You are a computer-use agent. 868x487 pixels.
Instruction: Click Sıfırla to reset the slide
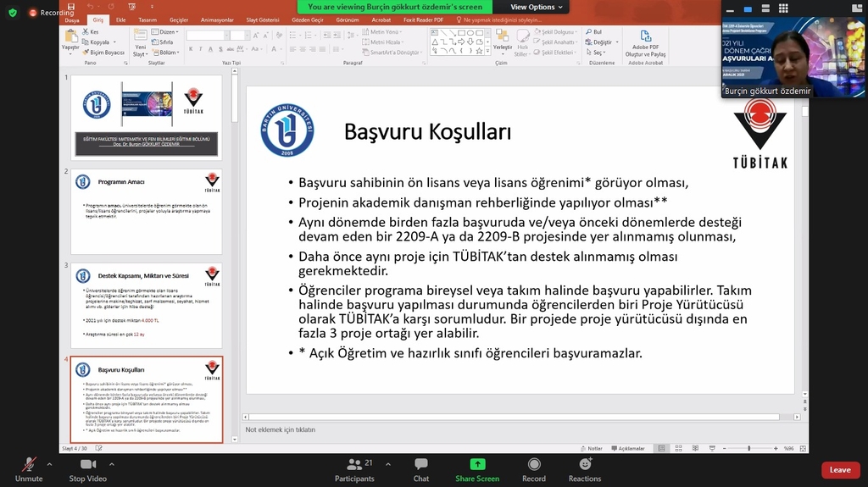(x=162, y=42)
